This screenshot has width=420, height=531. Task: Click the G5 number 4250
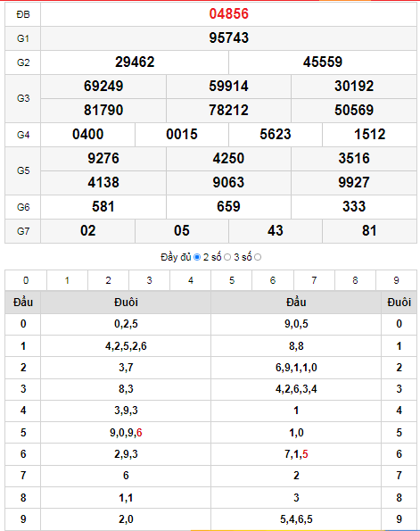coord(228,159)
